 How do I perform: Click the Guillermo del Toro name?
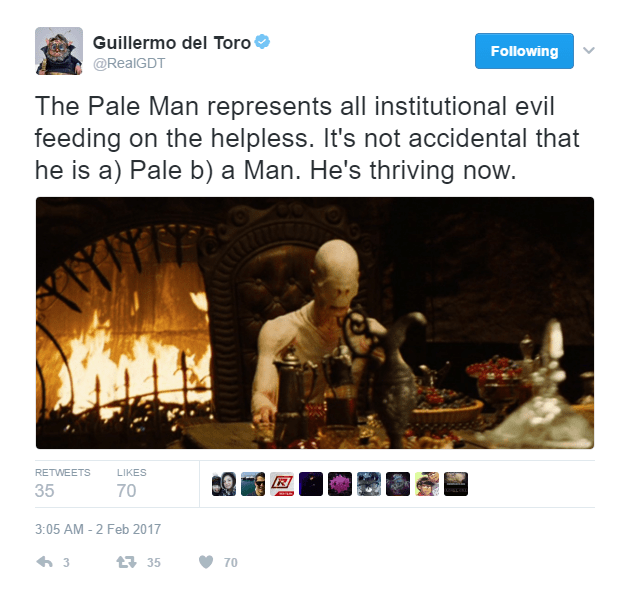pyautogui.click(x=172, y=43)
